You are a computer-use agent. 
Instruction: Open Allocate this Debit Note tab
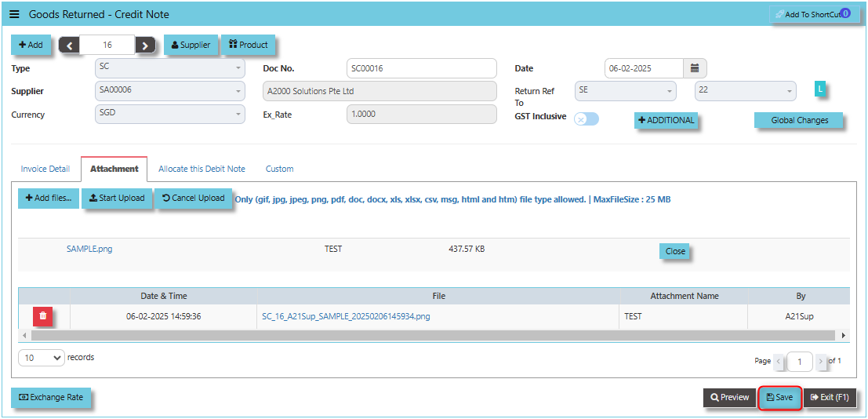(202, 169)
